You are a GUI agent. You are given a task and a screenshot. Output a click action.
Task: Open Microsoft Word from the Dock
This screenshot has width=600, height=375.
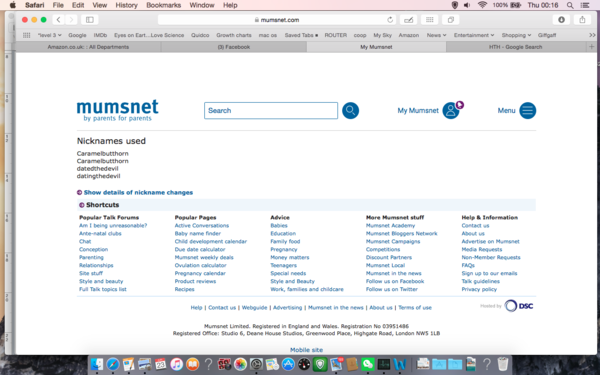click(399, 364)
